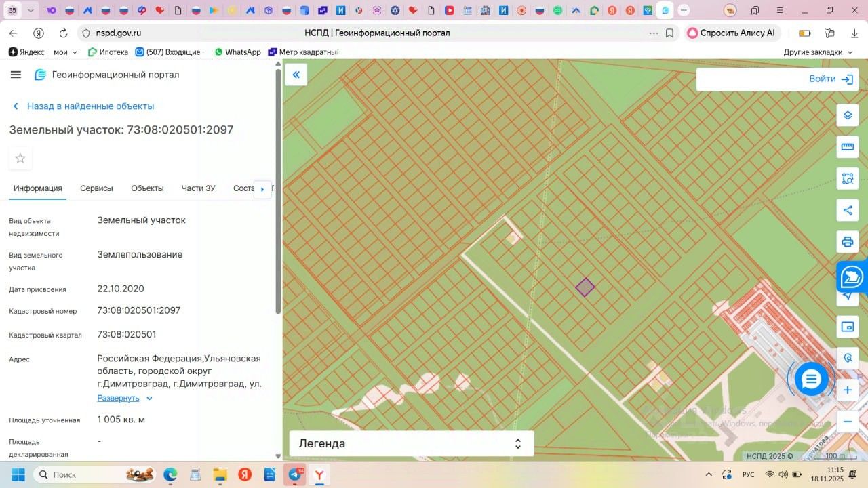Screen dimensions: 868x488
Task: Select the highlighted purple parcel on map
Action: 585,287
